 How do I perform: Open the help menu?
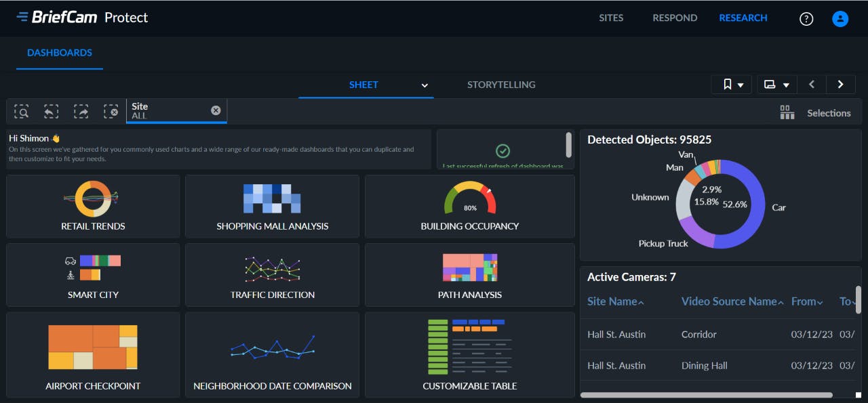point(806,18)
